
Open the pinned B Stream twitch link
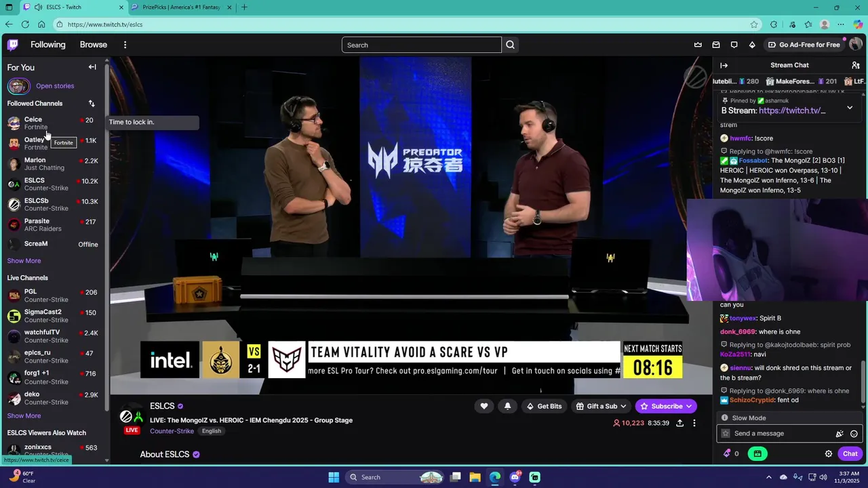(792, 110)
